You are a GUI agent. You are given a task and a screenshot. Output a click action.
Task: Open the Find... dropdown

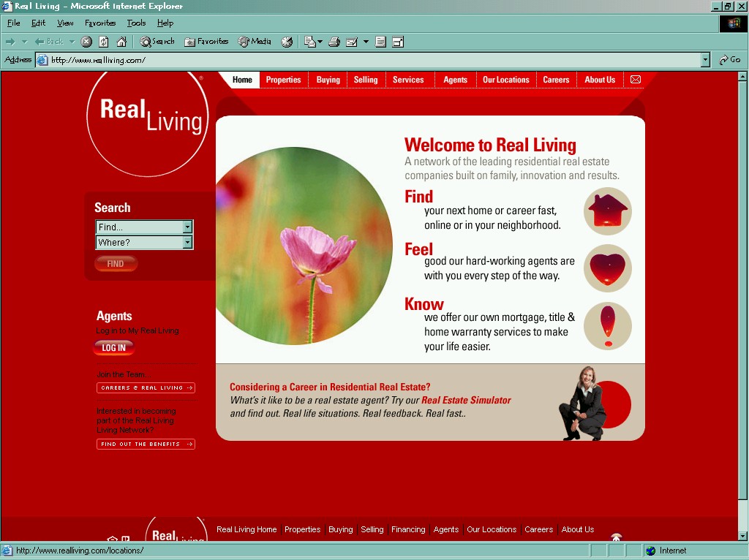coord(144,227)
